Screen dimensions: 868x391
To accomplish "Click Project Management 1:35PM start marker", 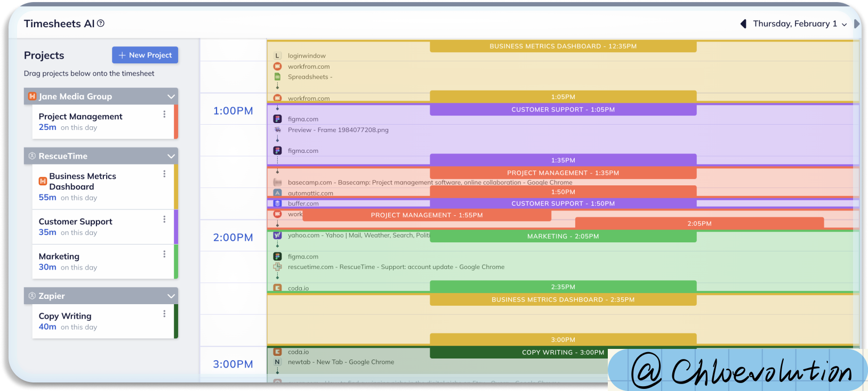I will coord(563,173).
